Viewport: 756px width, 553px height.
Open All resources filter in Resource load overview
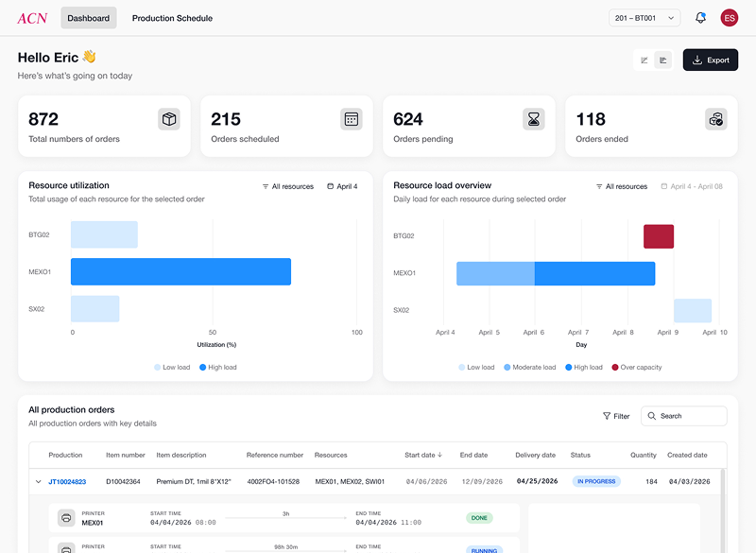point(622,186)
